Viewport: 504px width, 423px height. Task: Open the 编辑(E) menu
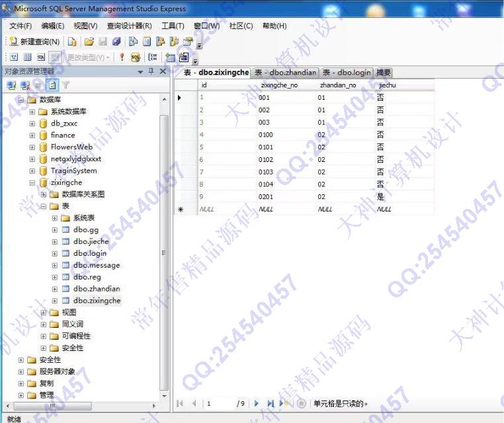tap(53, 26)
